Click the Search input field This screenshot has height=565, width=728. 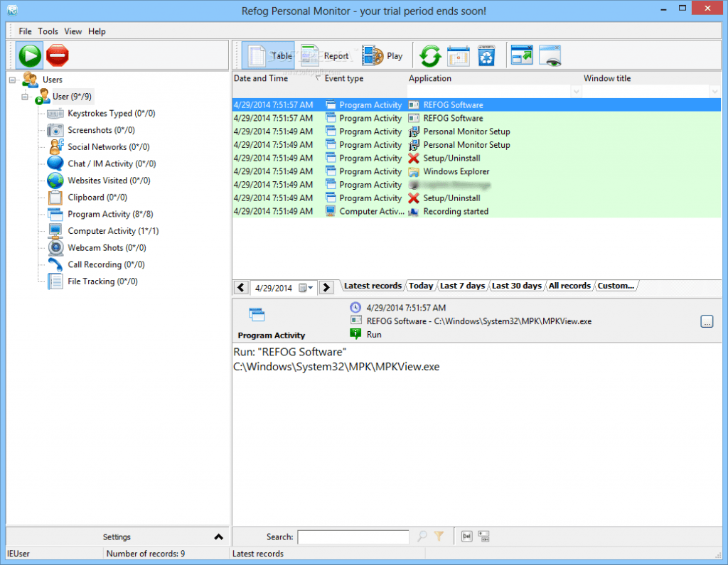(353, 537)
